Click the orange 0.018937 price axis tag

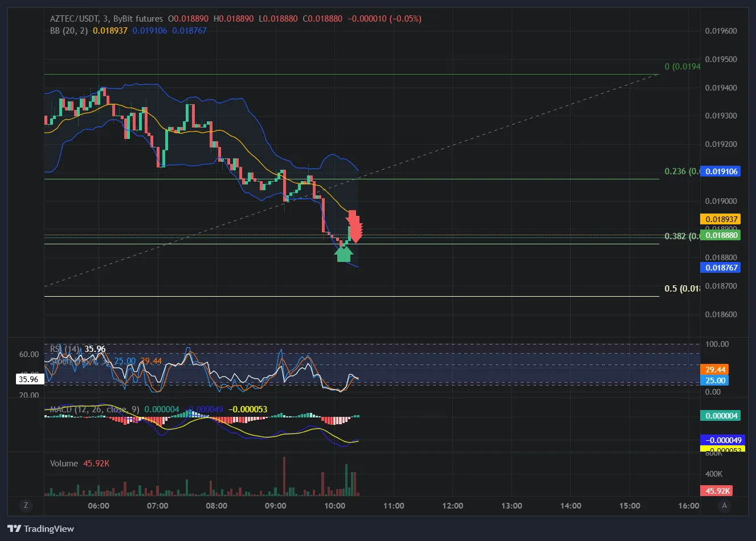click(721, 219)
